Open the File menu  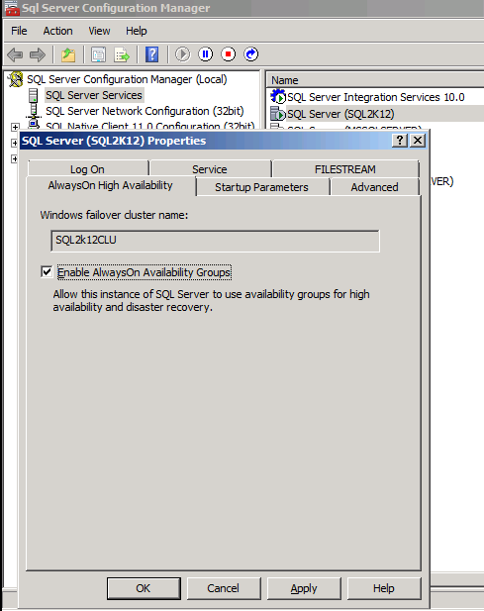pos(19,31)
